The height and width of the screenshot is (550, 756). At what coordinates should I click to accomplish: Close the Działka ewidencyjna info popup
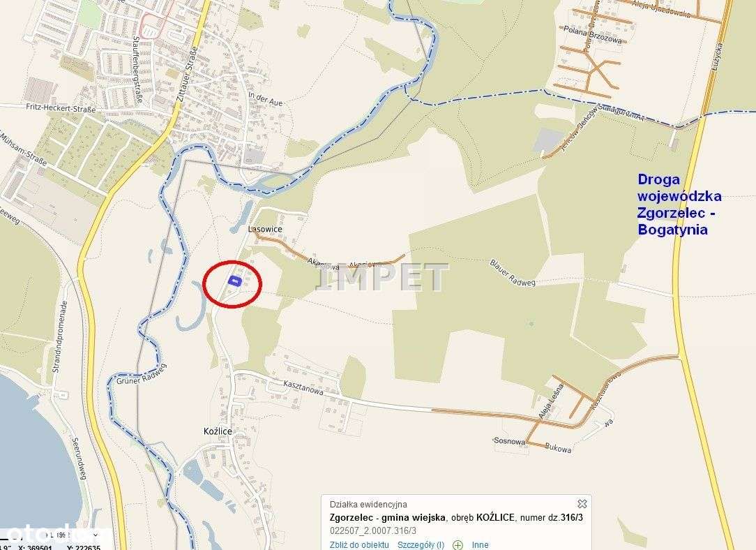(582, 504)
